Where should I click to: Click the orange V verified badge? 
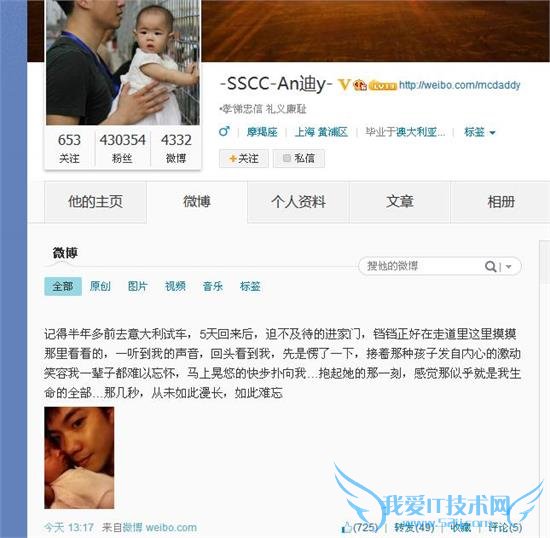coord(344,84)
